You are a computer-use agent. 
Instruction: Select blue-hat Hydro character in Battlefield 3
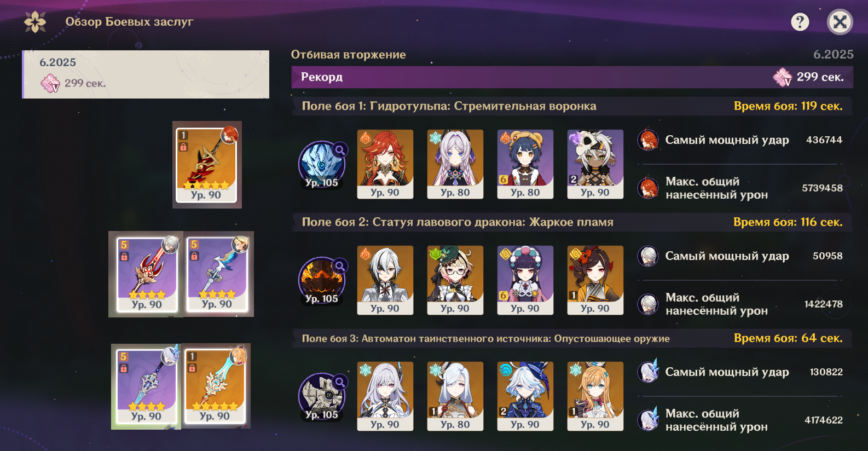525,396
